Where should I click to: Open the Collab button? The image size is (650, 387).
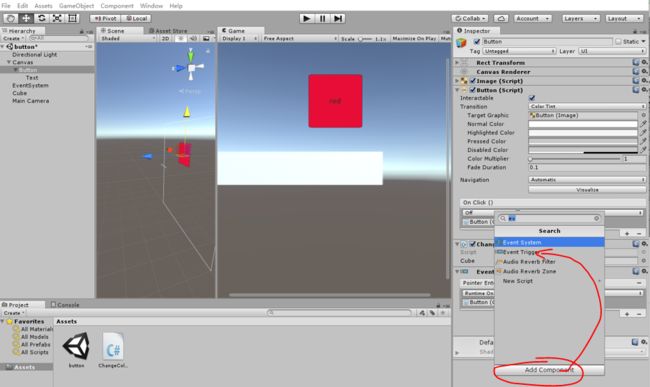point(470,18)
